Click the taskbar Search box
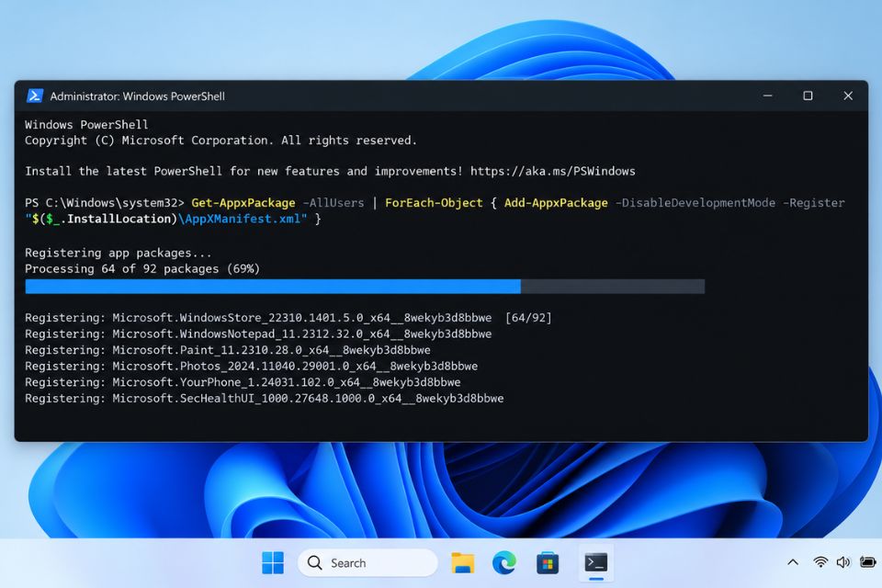This screenshot has width=882, height=588. 367,562
